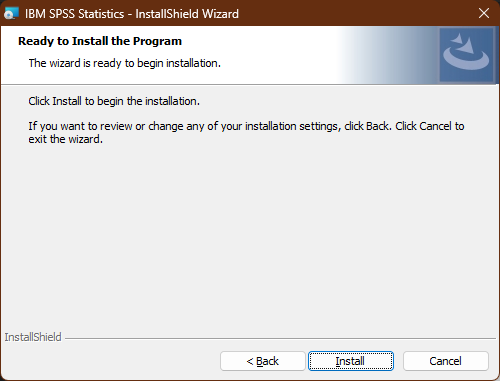The image size is (500, 381).
Task: Click the installer disc icon in title bar
Action: [x=11, y=14]
